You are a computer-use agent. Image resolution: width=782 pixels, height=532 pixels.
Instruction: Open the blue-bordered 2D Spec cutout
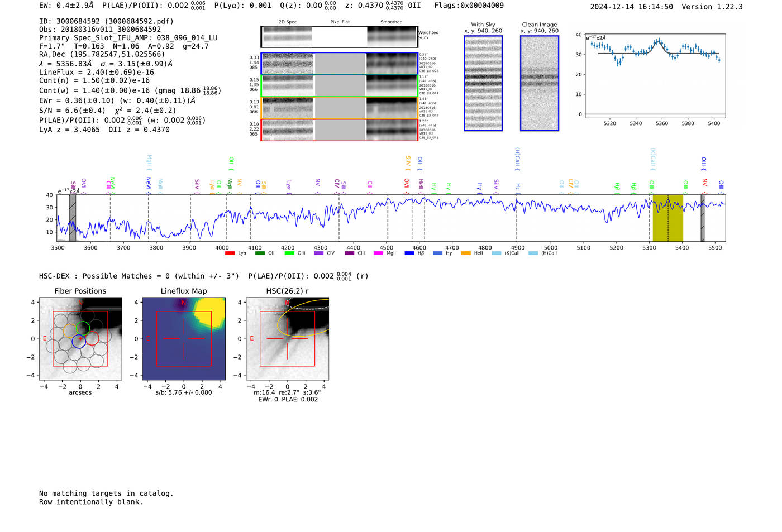click(x=288, y=64)
